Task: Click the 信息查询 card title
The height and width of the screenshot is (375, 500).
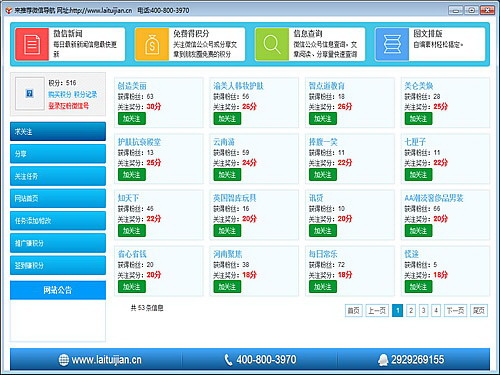Action: (308, 33)
